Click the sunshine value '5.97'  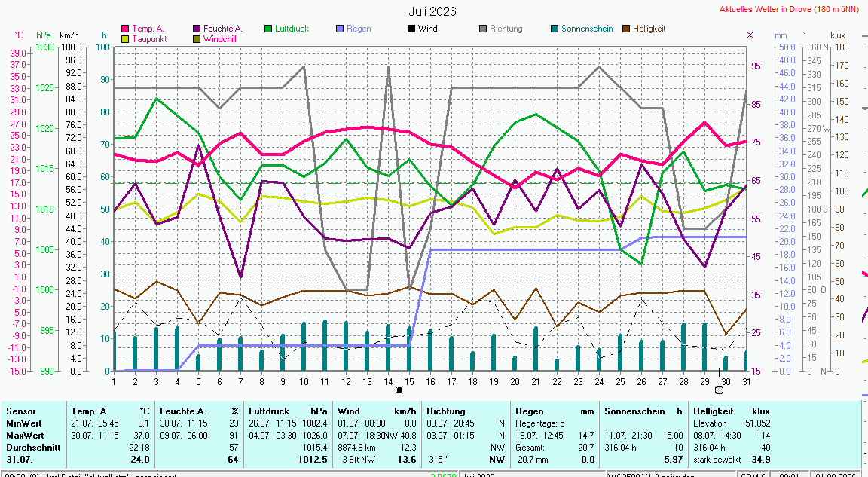click(673, 460)
